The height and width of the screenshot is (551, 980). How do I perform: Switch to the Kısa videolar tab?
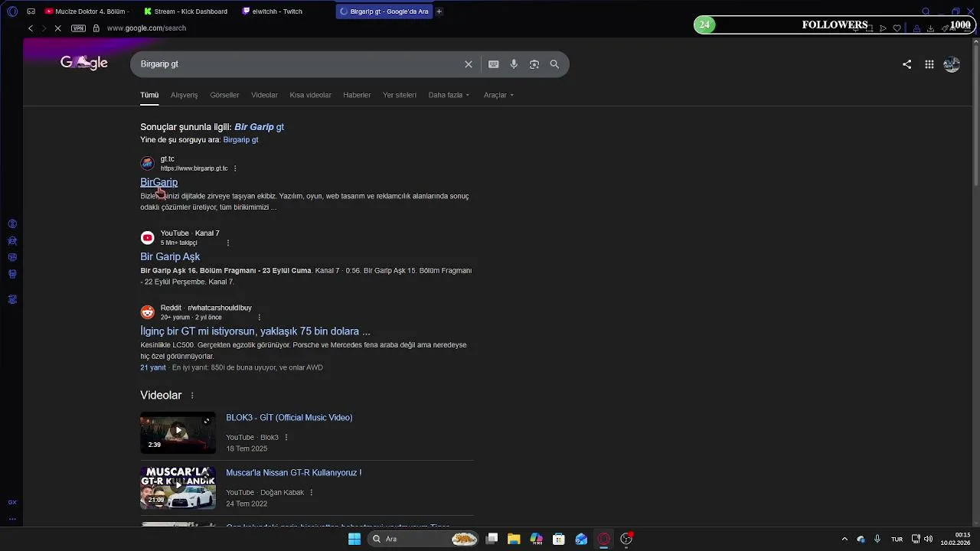(310, 95)
